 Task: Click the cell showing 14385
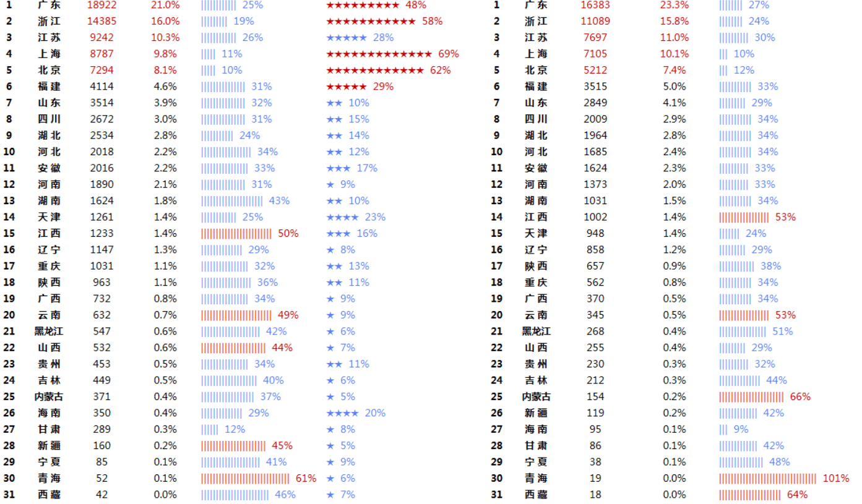[x=101, y=21]
